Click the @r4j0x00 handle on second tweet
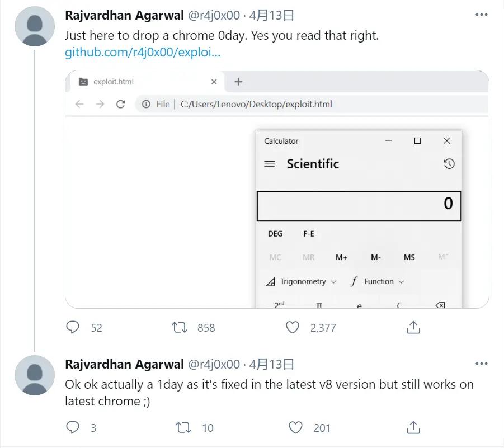 (213, 365)
